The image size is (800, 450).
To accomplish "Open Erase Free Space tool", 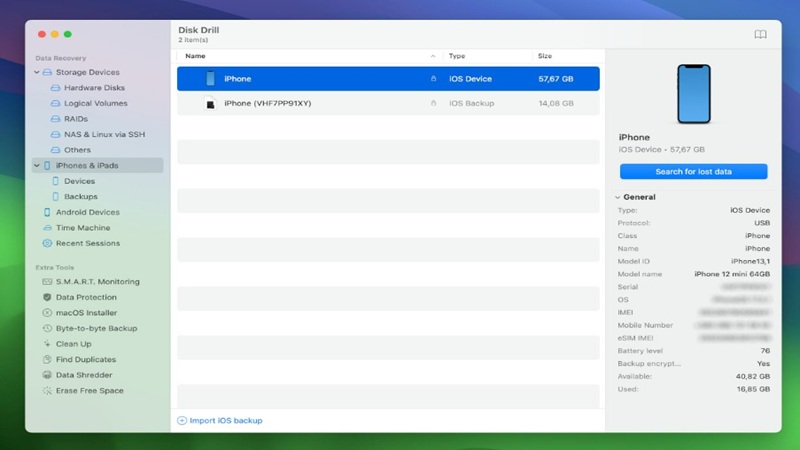I will coord(89,391).
